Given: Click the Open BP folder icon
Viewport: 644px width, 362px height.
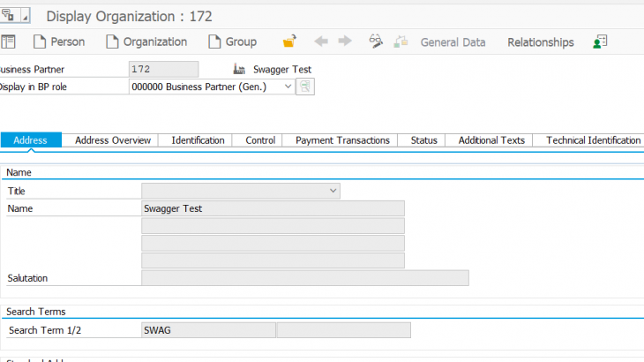Looking at the screenshot, I should pos(289,41).
